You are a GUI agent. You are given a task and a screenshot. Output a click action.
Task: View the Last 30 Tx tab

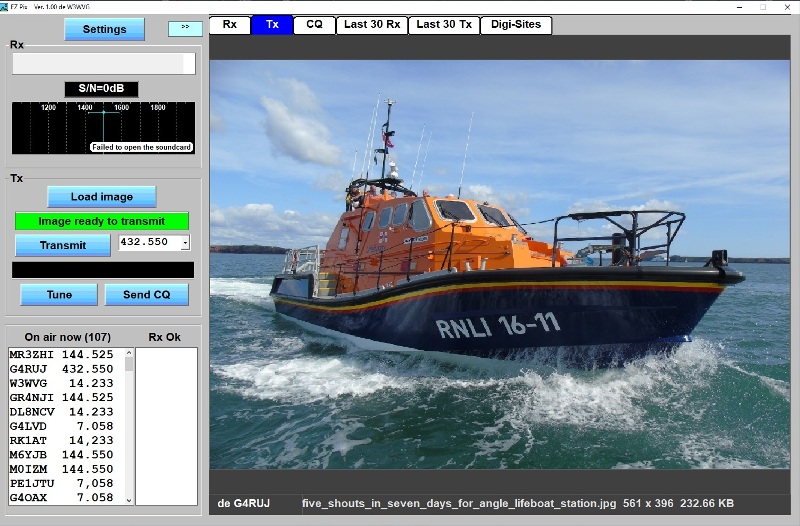coord(444,24)
